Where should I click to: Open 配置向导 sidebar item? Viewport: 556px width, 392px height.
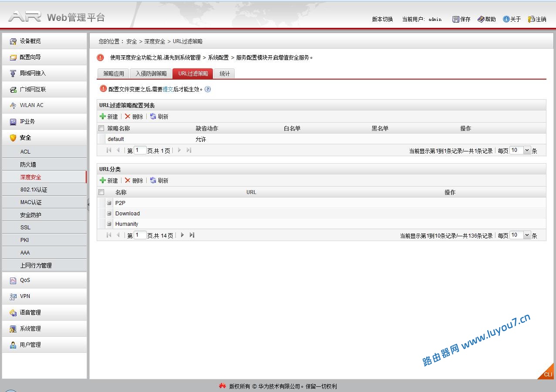[x=44, y=57]
